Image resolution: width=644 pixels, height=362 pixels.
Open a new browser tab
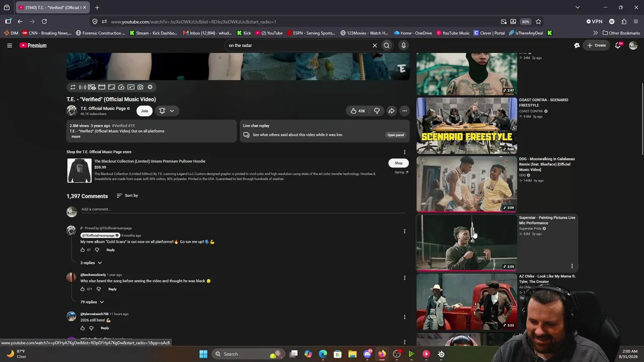97,8
